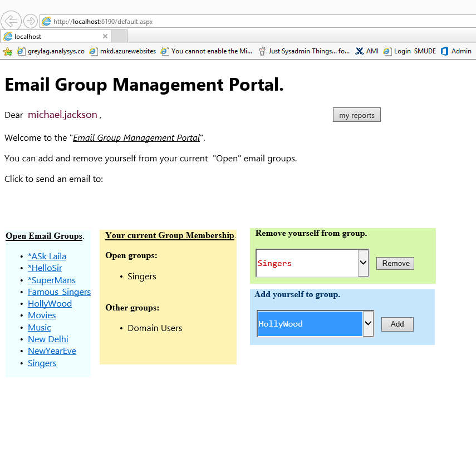Select the localhost browser tab
476x449 pixels.
pyautogui.click(x=56, y=36)
